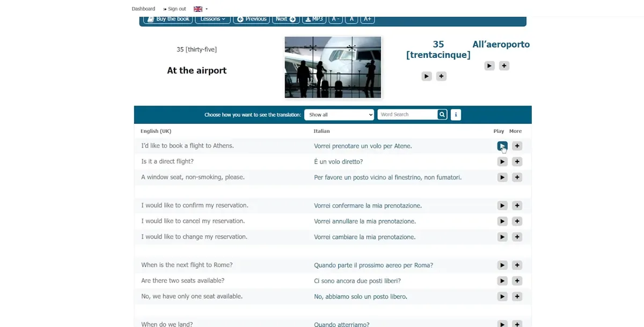Play the 'All'aeroporto' title audio
Image resolution: width=644 pixels, height=327 pixels.
click(489, 66)
